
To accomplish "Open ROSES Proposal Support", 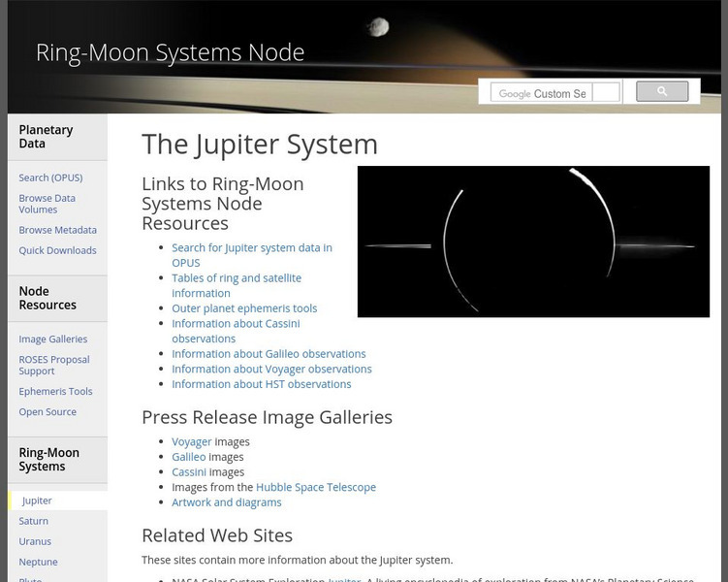I will 54,365.
